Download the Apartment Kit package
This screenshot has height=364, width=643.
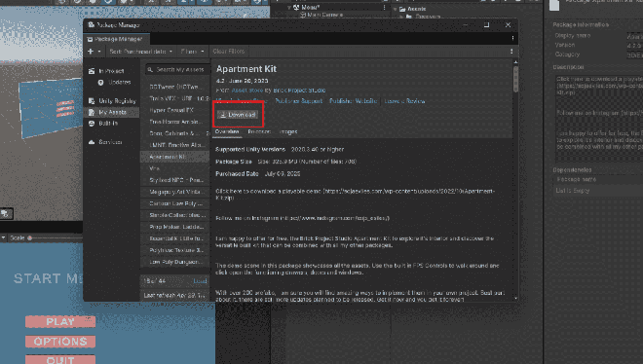coord(238,115)
